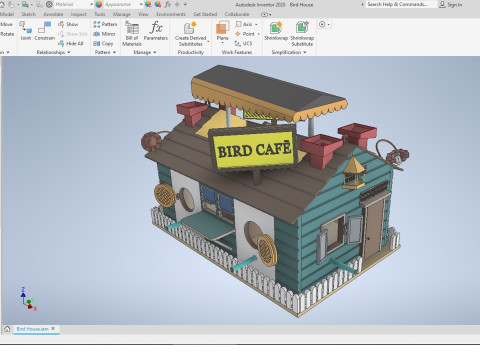Select the Mirror components tool

(104, 34)
